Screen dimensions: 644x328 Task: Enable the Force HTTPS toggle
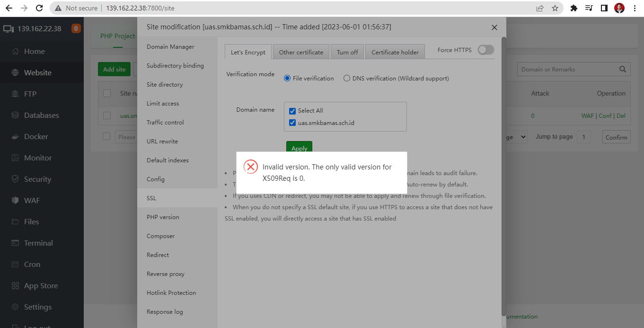pyautogui.click(x=485, y=49)
